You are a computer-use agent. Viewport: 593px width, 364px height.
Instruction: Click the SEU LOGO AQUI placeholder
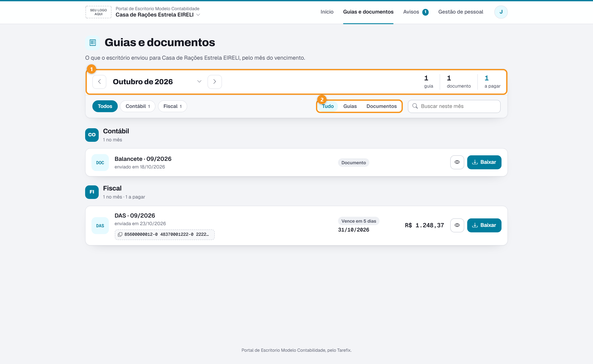(x=98, y=12)
